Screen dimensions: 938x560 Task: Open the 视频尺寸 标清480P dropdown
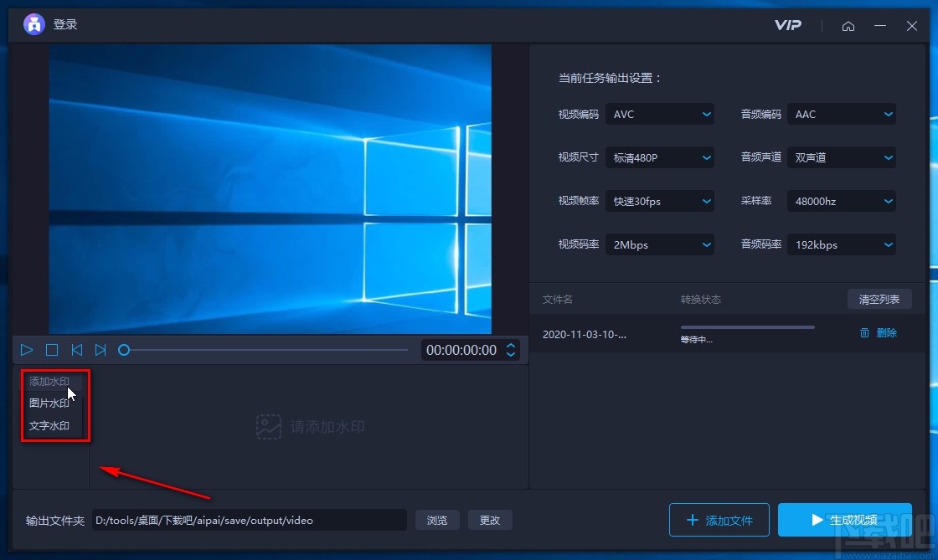pos(660,157)
